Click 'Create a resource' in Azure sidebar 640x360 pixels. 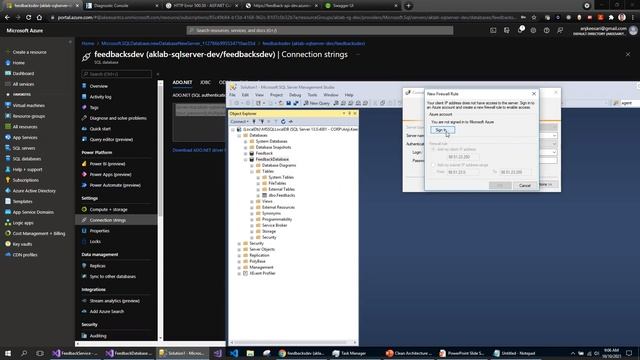coord(29,52)
